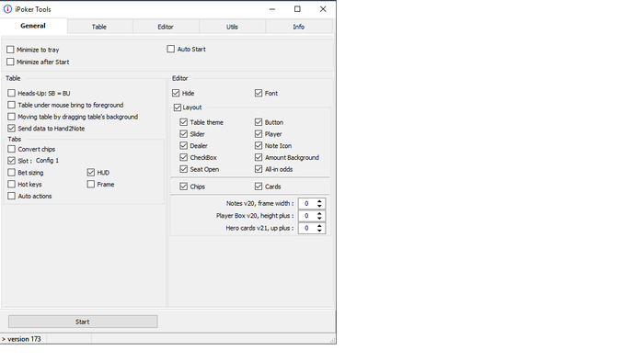Click the Player Box v20 height field
The height and width of the screenshot is (362, 644).
pos(306,216)
